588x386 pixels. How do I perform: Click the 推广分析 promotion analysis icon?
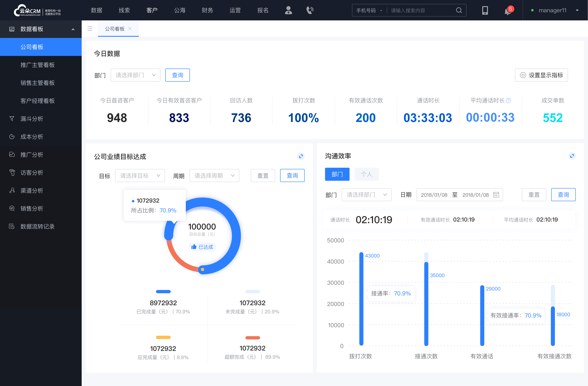click(12, 154)
